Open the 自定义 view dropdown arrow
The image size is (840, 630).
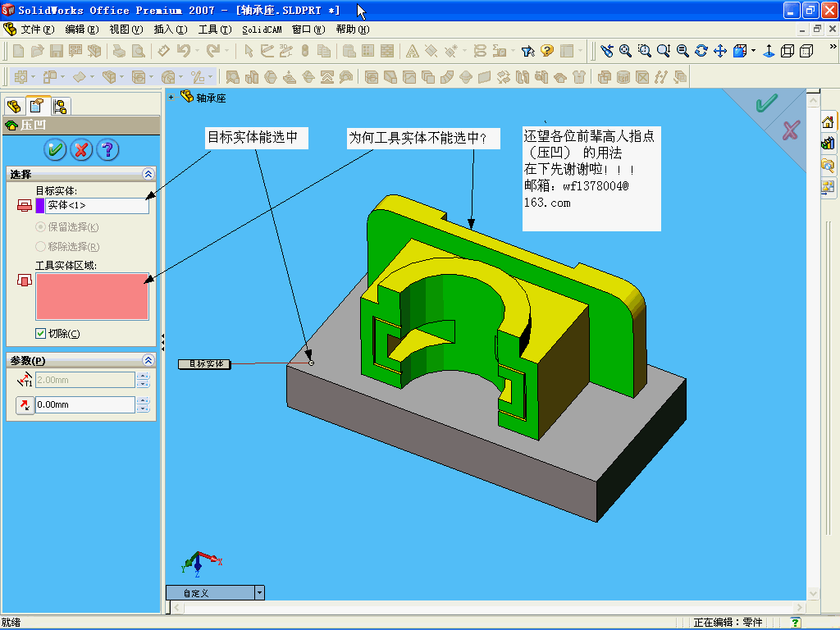coord(260,592)
